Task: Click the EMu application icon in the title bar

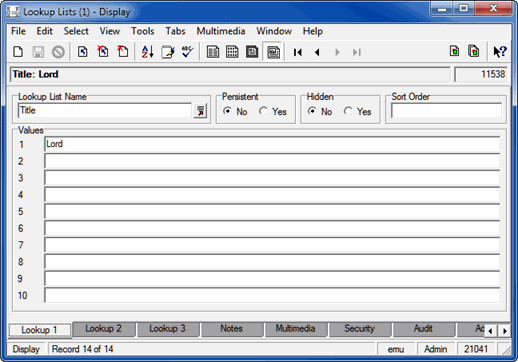Action: click(13, 12)
